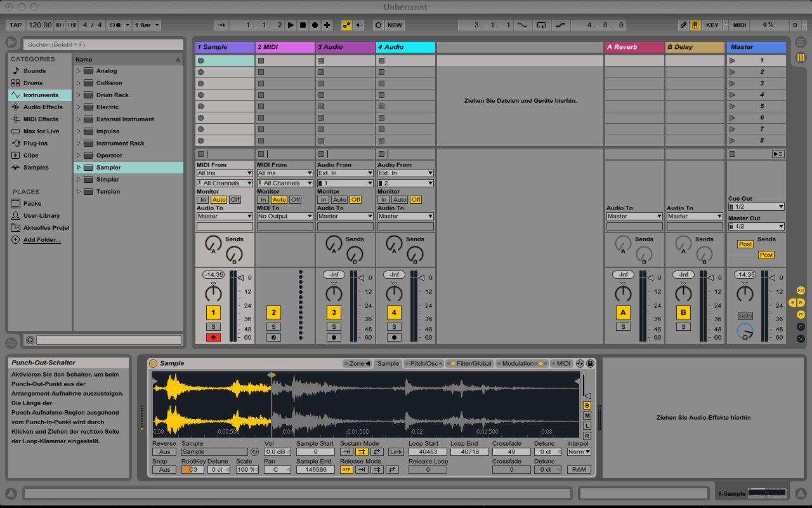Open the Drums browser category

pyautogui.click(x=33, y=83)
